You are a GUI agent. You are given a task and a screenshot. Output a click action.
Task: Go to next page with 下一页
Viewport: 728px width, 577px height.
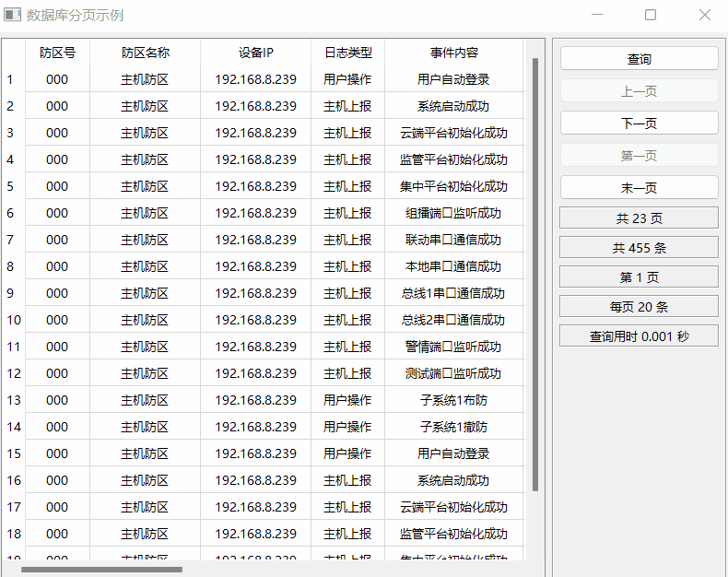(639, 124)
